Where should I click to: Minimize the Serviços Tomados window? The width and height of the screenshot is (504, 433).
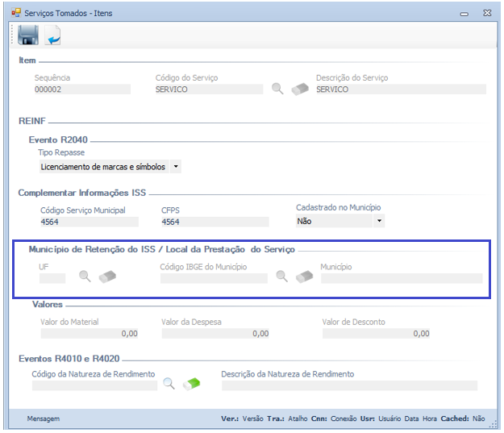[x=464, y=14]
